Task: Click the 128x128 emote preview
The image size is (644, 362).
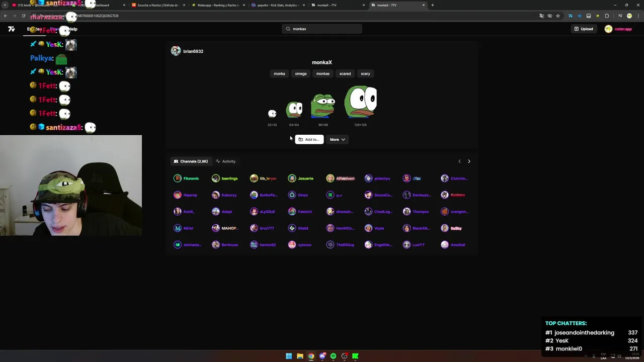Action: (x=360, y=102)
